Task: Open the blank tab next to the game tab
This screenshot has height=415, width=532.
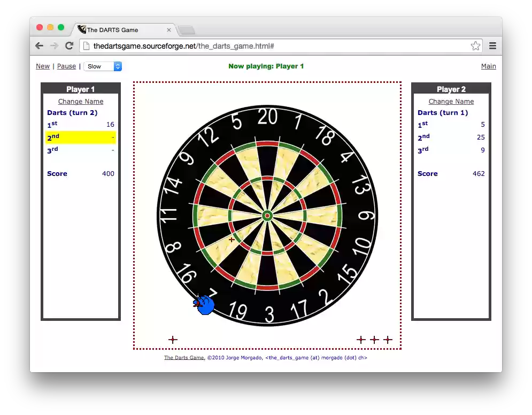Action: tap(187, 30)
